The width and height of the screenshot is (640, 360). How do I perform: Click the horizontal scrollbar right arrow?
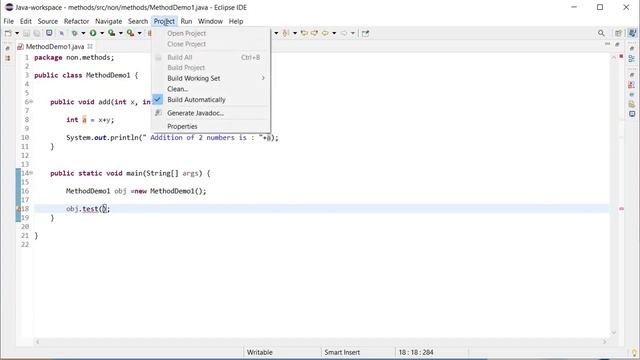[605, 342]
